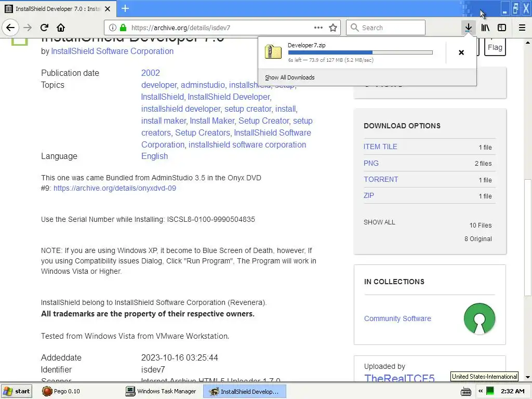Focus the Search box
This screenshot has width=532, height=399.
(x=386, y=28)
